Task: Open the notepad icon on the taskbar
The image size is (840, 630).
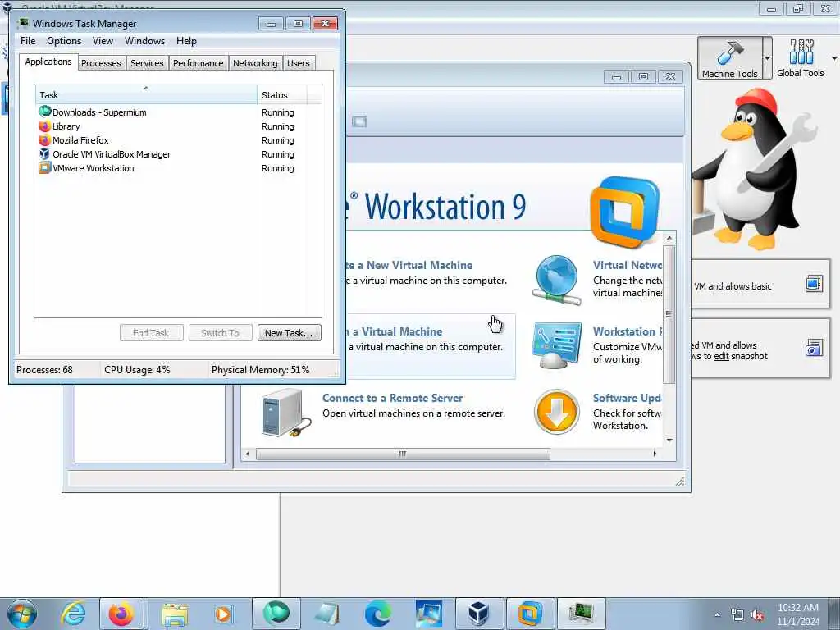Action: 327,614
